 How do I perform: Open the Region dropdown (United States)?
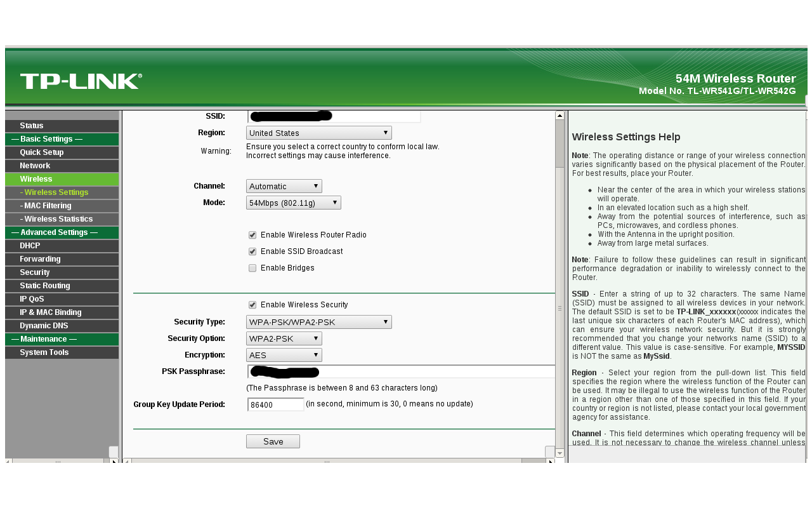pos(319,133)
